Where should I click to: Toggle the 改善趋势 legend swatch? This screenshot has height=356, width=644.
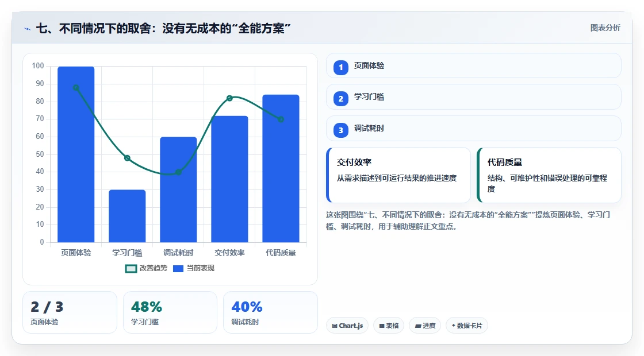coord(131,269)
